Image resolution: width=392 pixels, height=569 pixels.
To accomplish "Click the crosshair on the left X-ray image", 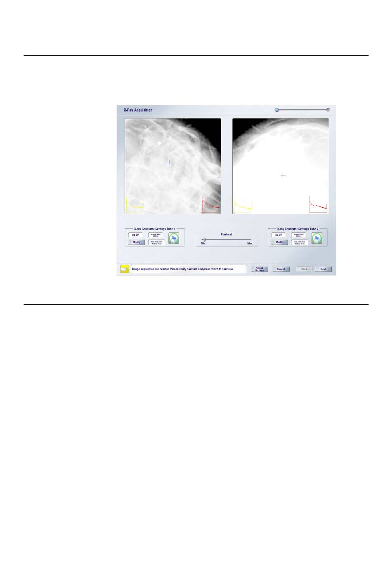I will pyautogui.click(x=169, y=163).
